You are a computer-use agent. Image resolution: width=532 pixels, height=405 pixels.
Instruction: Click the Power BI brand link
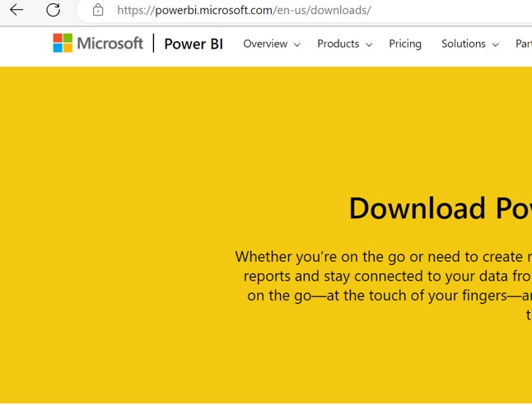click(194, 44)
